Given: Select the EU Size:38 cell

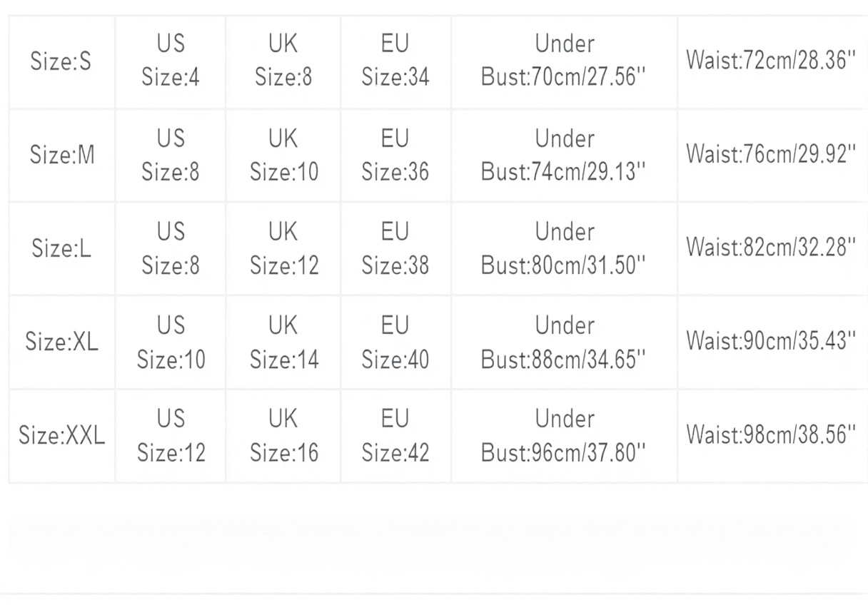Looking at the screenshot, I should [x=395, y=248].
